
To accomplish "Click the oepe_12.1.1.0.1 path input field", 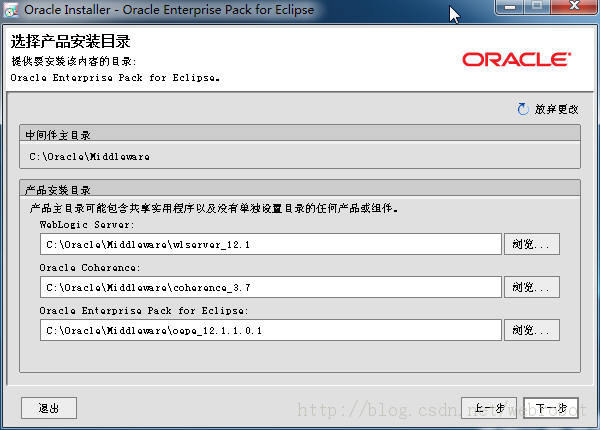I will 271,330.
